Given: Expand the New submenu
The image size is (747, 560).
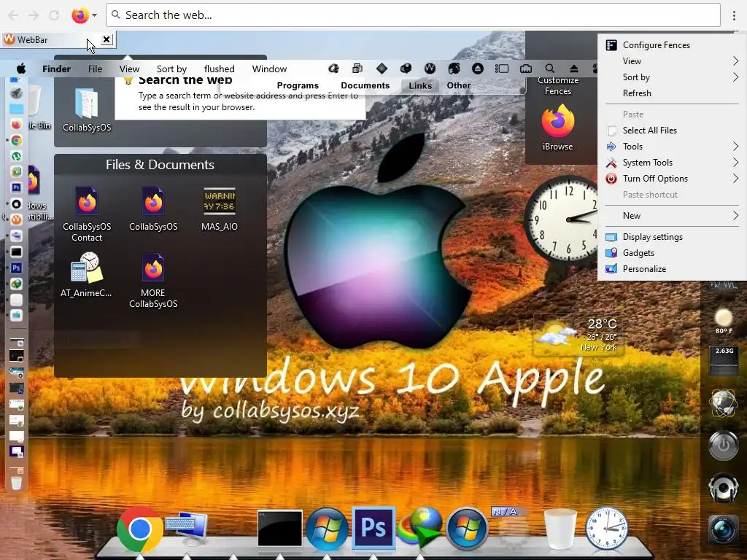Looking at the screenshot, I should point(672,216).
